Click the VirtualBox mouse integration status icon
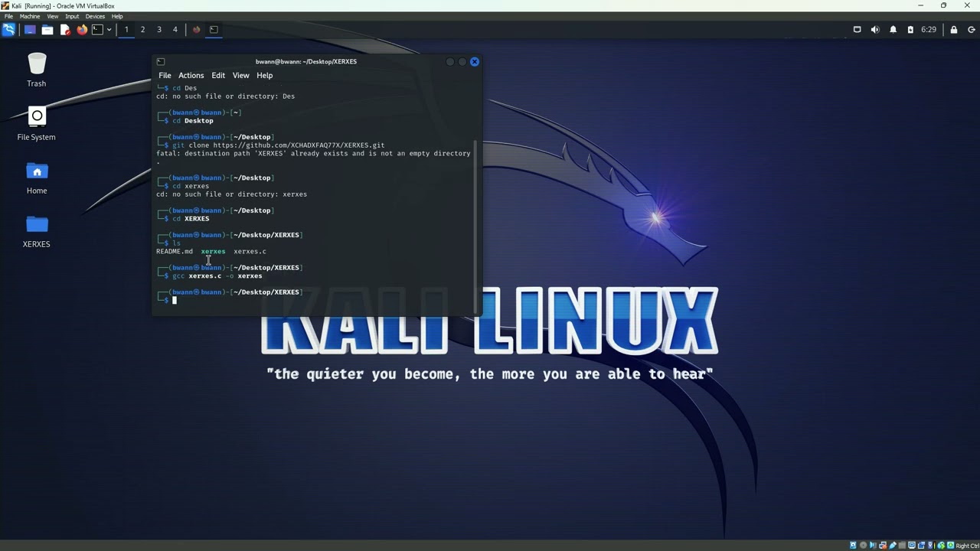Viewport: 980px width, 551px height. coord(941,546)
